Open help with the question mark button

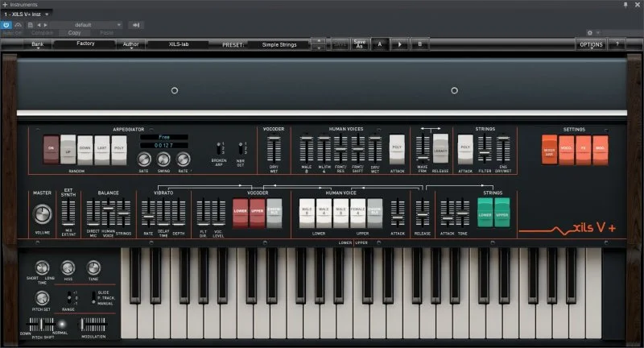pyautogui.click(x=617, y=44)
